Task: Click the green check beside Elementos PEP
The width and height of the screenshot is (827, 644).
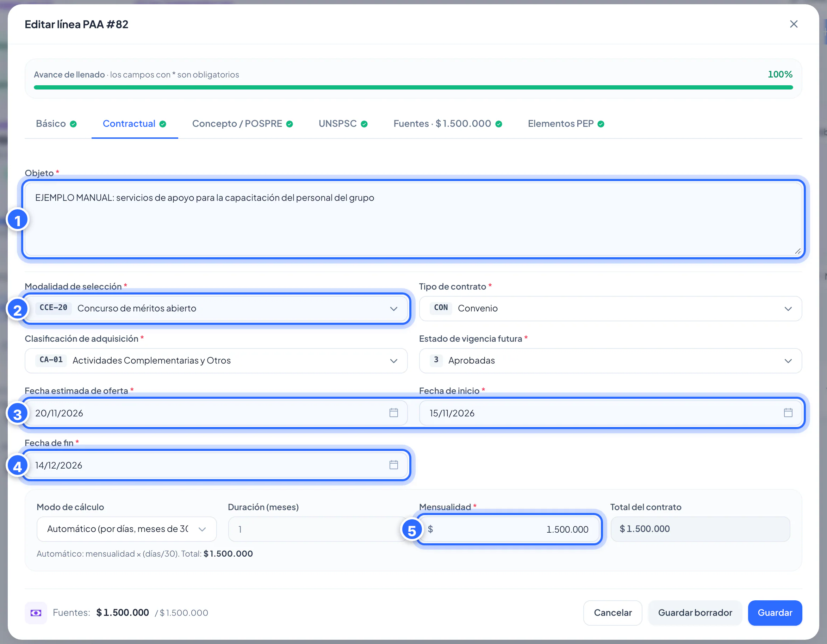Action: [x=601, y=124]
